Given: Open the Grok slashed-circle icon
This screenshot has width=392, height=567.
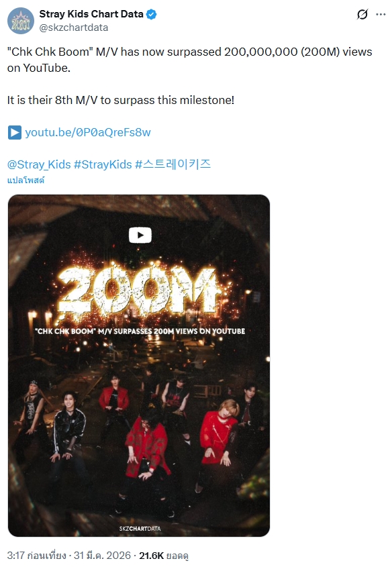Looking at the screenshot, I should coord(362,15).
